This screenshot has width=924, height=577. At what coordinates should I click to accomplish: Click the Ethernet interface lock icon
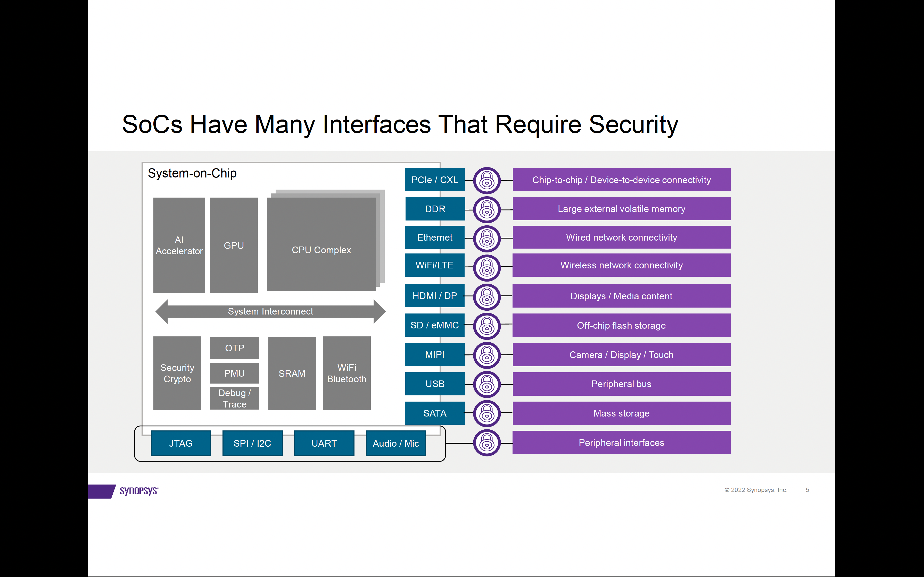(x=486, y=237)
